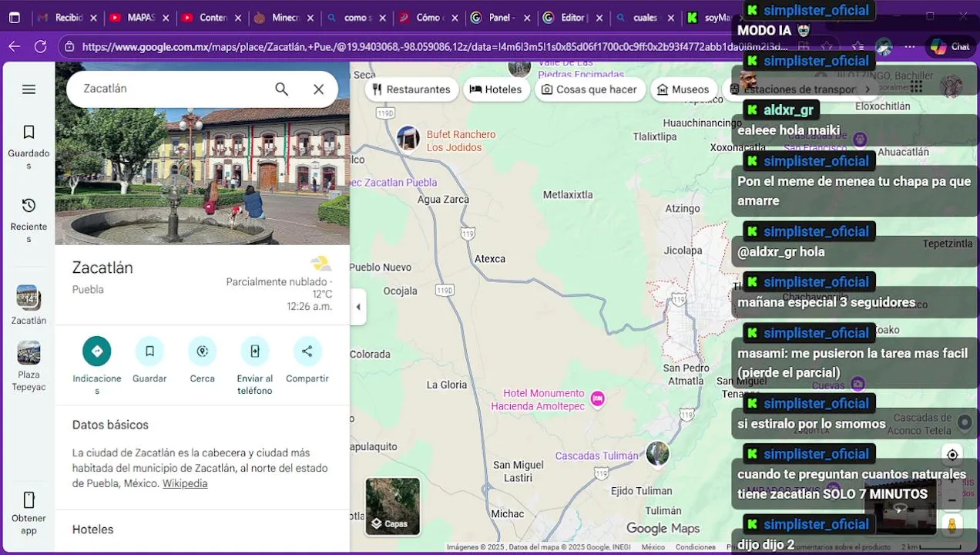Open Guardados saved places

click(x=29, y=146)
